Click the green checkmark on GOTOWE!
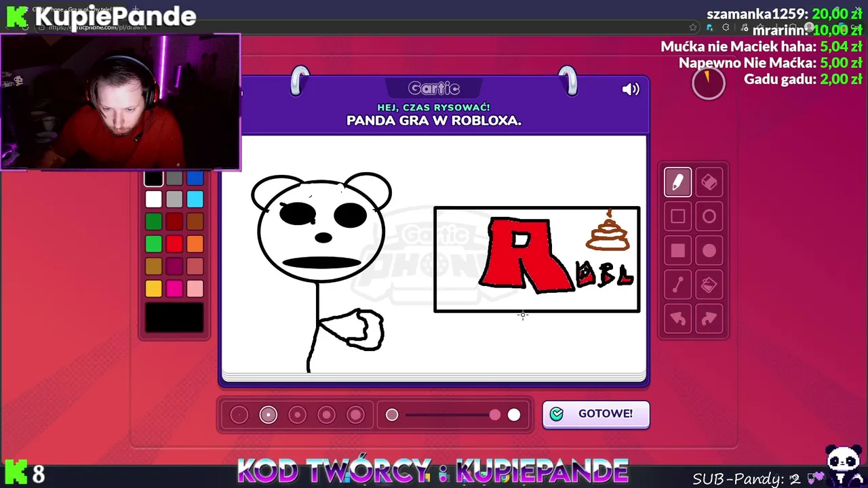 557,414
